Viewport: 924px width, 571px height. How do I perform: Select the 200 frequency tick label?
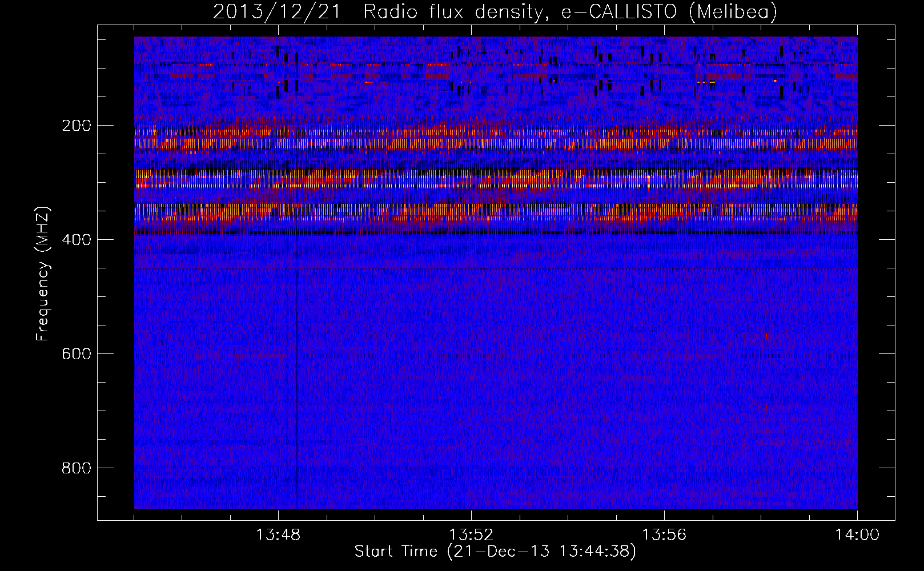77,126
